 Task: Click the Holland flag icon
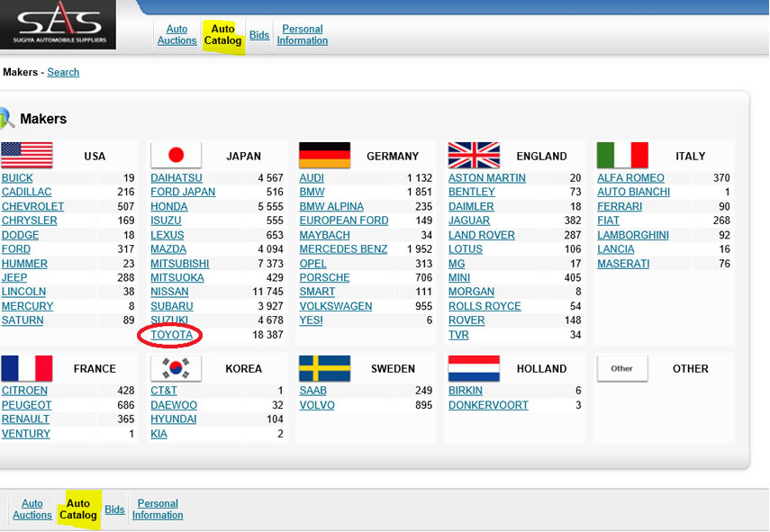click(474, 368)
